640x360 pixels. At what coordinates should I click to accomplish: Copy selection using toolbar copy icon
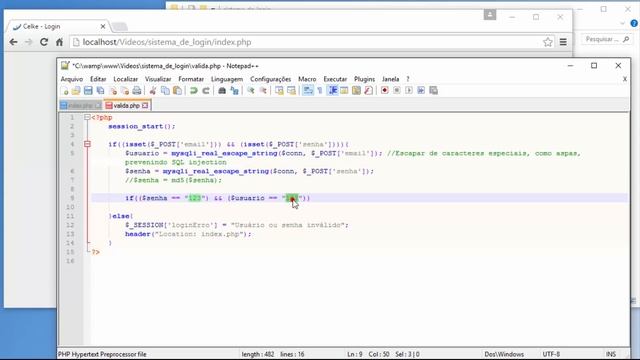pos(165,91)
